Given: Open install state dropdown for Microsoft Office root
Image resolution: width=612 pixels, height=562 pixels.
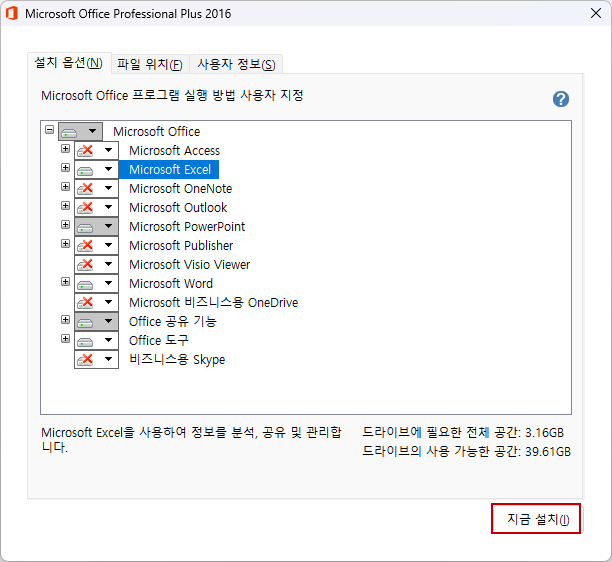Looking at the screenshot, I should tap(80, 132).
